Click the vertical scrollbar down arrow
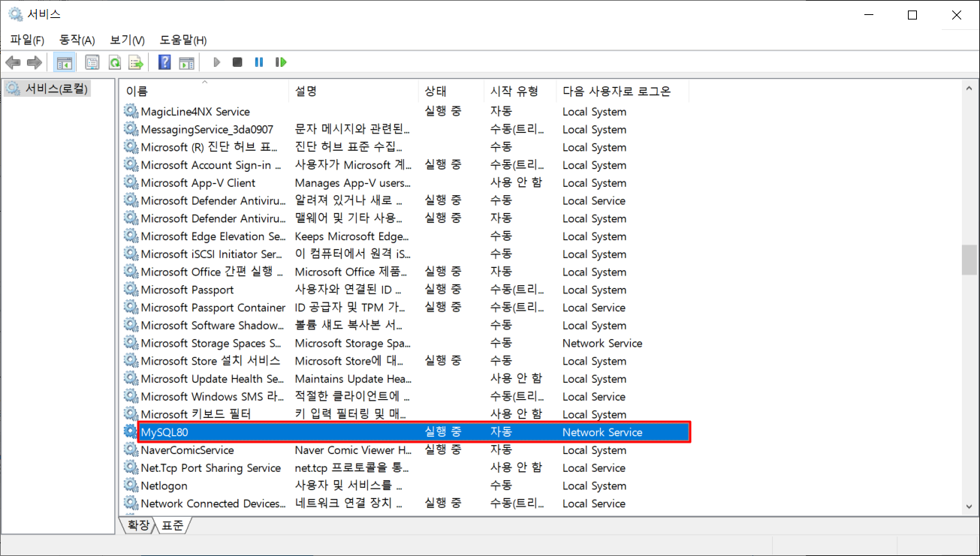 [969, 508]
